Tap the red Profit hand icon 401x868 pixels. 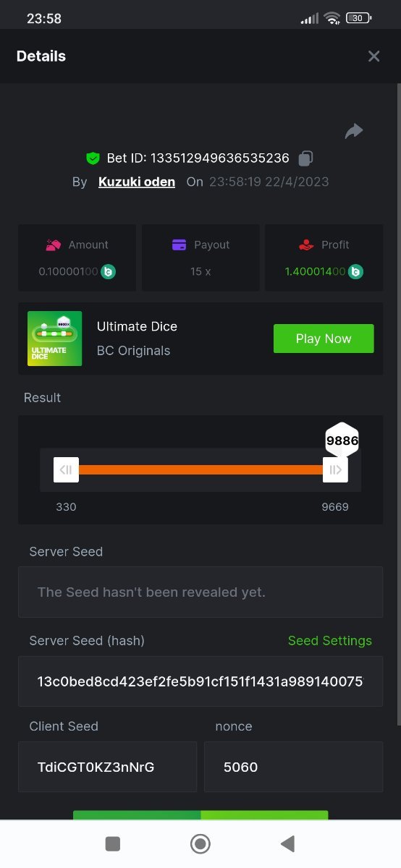pyautogui.click(x=306, y=245)
